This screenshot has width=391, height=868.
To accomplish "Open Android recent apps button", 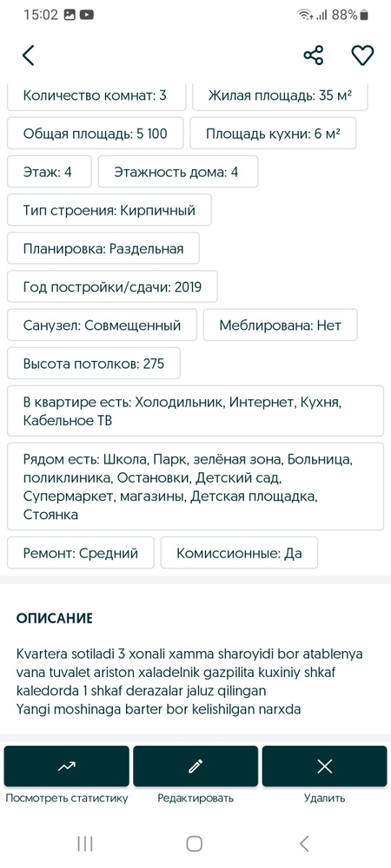I will (x=85, y=844).
